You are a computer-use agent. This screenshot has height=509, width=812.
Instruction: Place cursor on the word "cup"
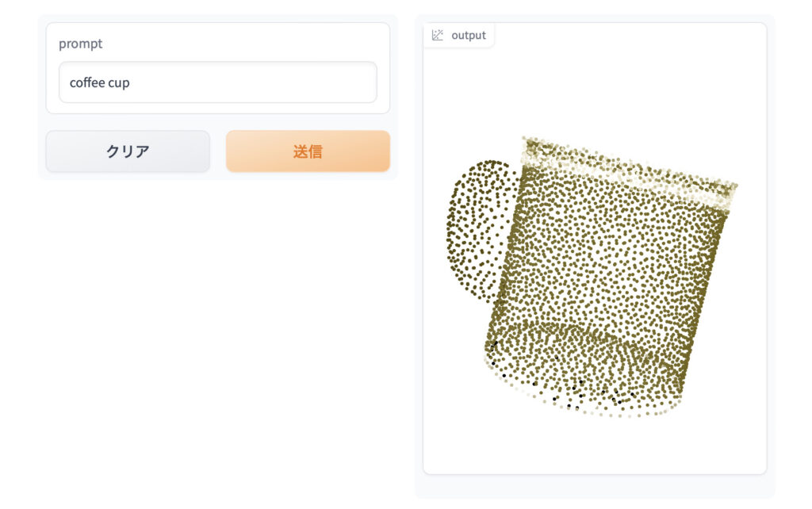click(x=119, y=83)
